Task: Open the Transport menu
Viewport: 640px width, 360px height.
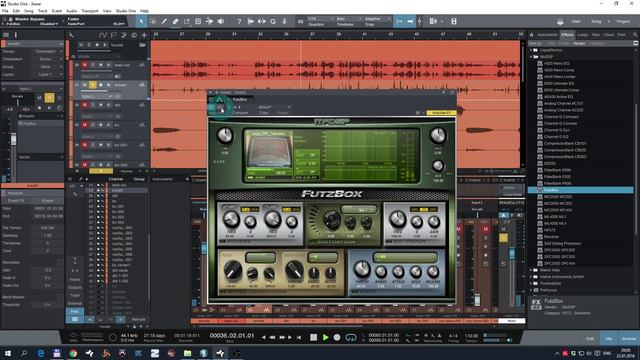Action: 90,11
